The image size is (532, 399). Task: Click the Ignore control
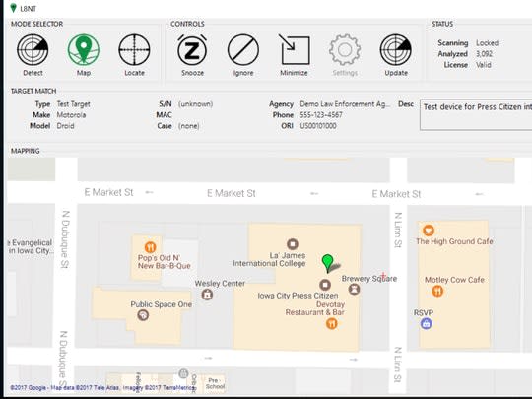(243, 50)
